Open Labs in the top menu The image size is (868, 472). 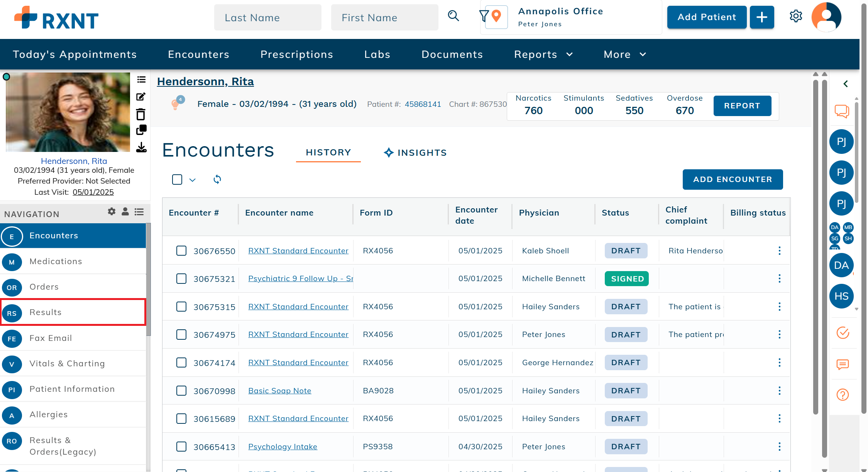click(377, 54)
